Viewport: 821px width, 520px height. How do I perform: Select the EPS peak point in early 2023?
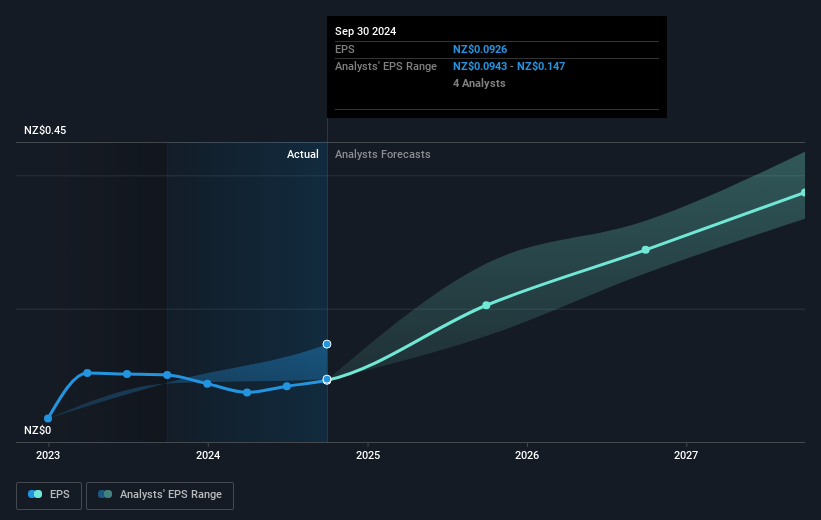[87, 373]
